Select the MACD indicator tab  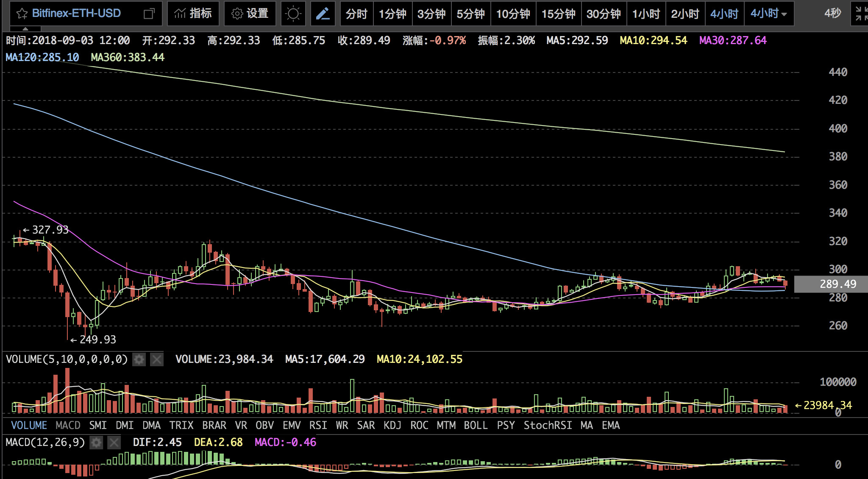pos(68,425)
